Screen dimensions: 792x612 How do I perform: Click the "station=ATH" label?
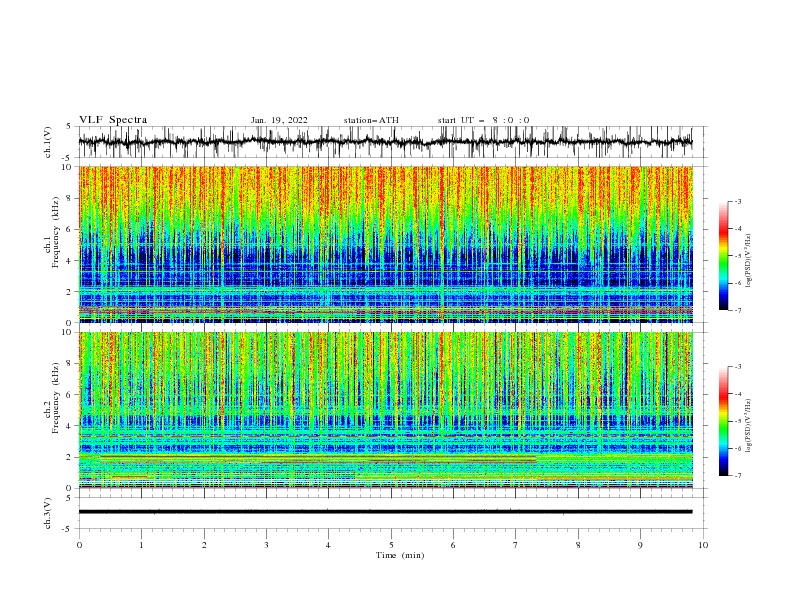click(x=371, y=120)
